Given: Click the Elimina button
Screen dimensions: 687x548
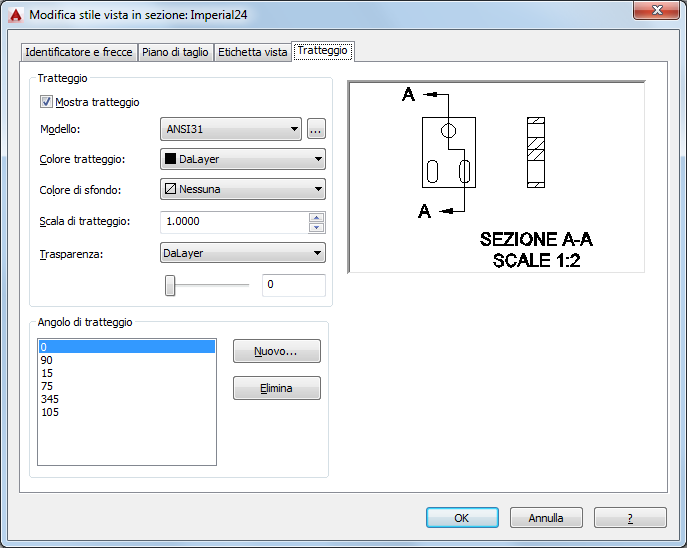Looking at the screenshot, I should pyautogui.click(x=277, y=388).
